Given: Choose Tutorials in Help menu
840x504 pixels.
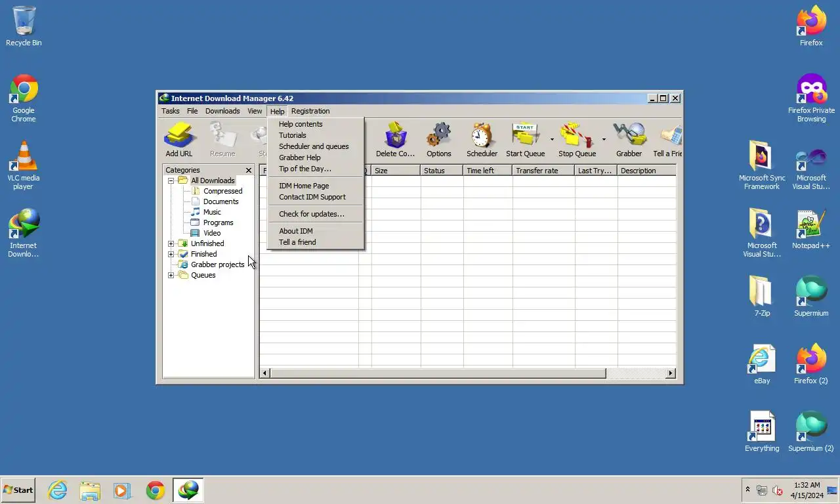Looking at the screenshot, I should [x=316, y=135].
